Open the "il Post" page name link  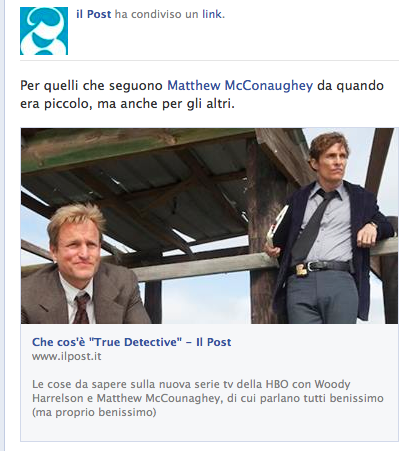(x=94, y=14)
